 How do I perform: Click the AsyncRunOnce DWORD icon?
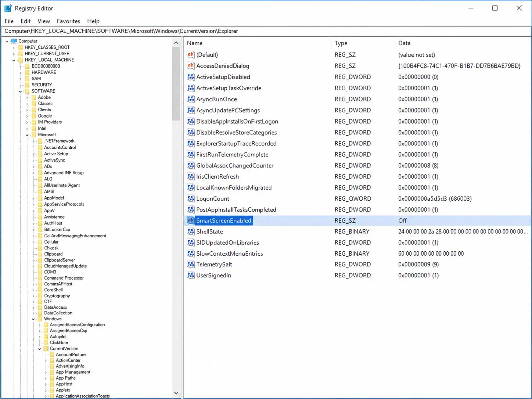pos(191,99)
